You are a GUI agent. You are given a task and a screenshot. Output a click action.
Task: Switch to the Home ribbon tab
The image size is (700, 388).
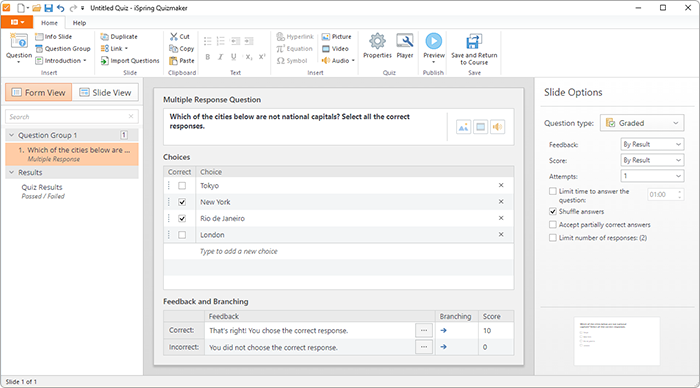(x=49, y=23)
